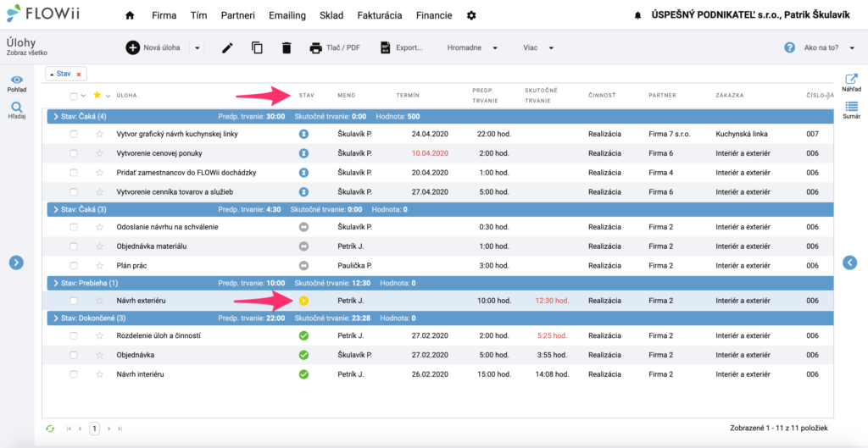Go to home via house icon
Viewport: 868px width, 448px height.
pos(130,15)
